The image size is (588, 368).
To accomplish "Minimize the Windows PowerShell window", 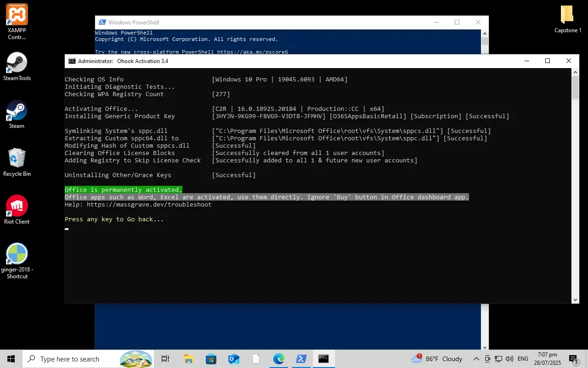I will [436, 22].
